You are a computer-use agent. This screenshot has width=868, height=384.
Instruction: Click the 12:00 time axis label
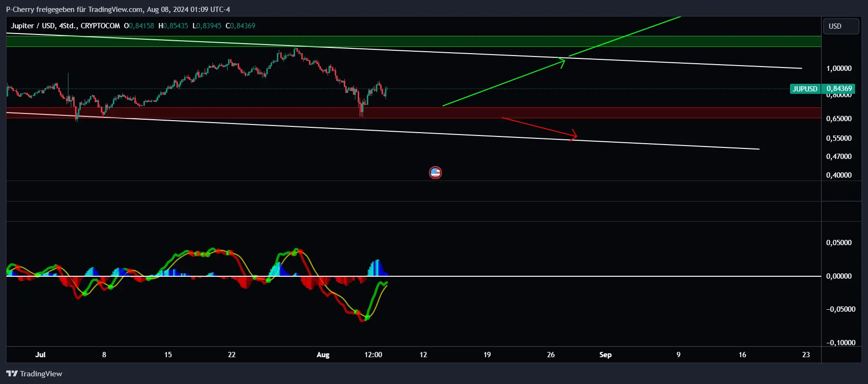(373, 355)
